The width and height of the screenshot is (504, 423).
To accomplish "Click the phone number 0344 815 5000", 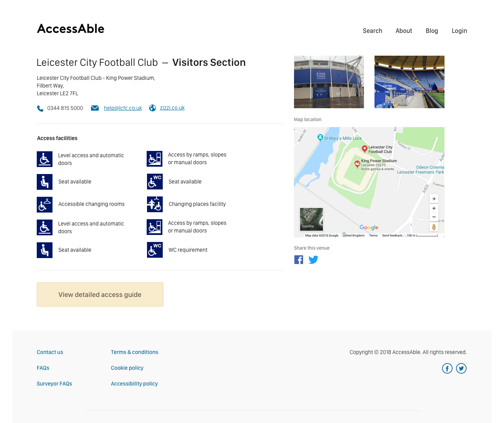I will click(x=65, y=108).
